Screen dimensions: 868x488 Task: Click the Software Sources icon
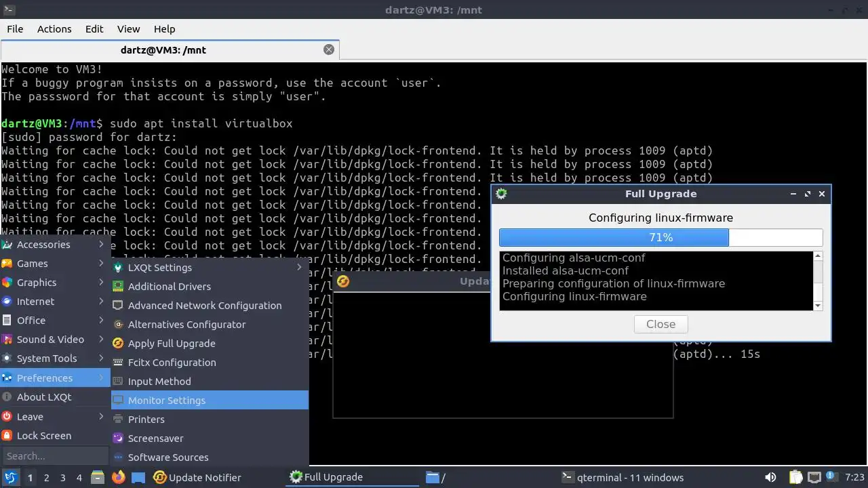click(118, 457)
